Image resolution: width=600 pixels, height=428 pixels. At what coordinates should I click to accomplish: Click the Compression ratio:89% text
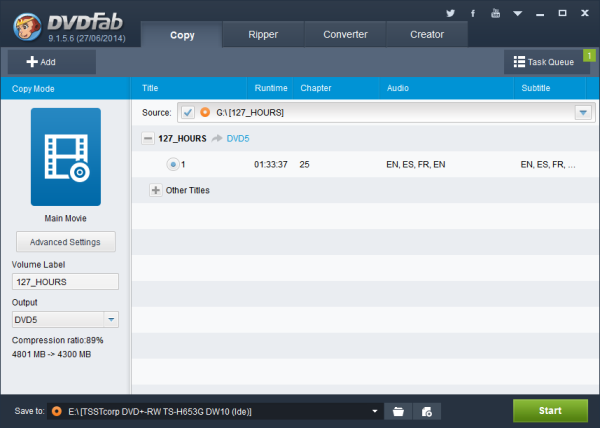point(57,340)
